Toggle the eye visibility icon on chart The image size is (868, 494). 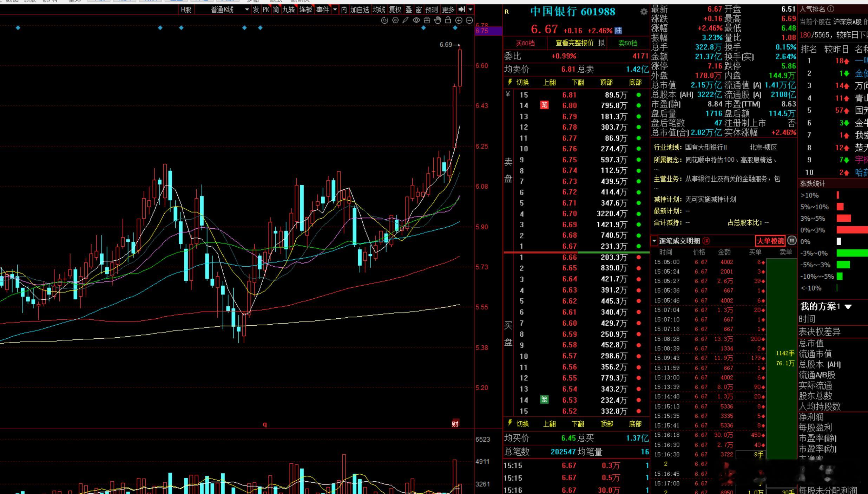tap(416, 20)
